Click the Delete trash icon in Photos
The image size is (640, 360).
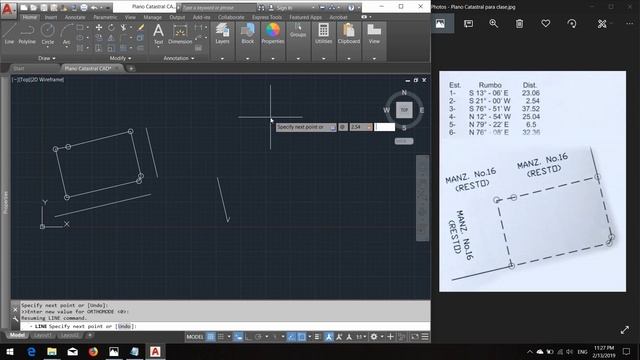click(519, 24)
